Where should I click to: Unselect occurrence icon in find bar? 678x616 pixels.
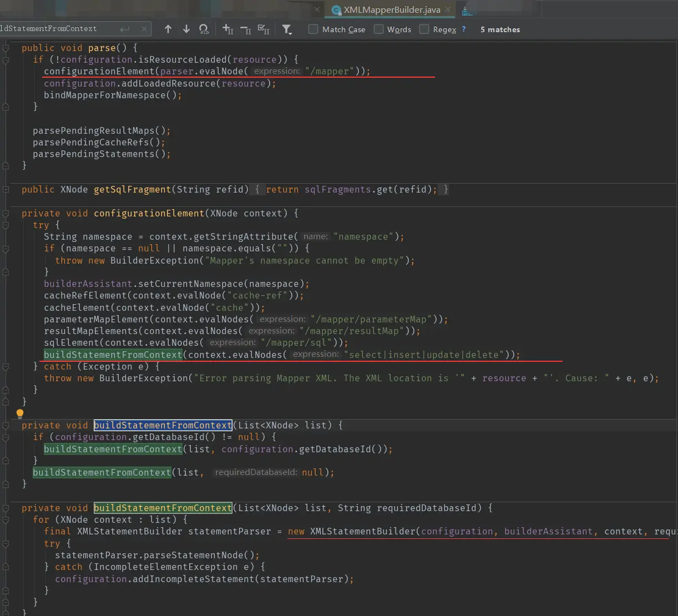coord(246,29)
